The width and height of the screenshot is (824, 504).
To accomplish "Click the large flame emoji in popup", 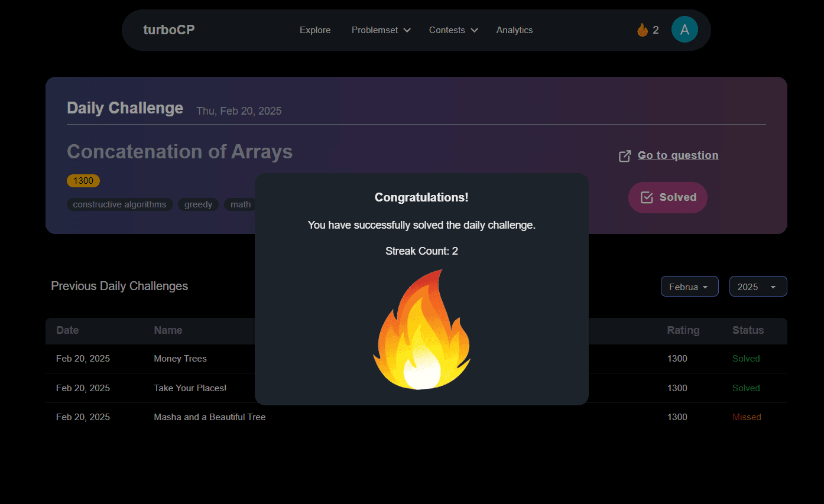I will [x=421, y=331].
